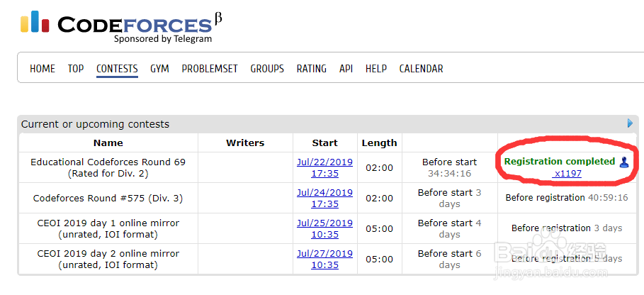The width and height of the screenshot is (644, 295).
Task: Open the HOME menu item
Action: (43, 69)
